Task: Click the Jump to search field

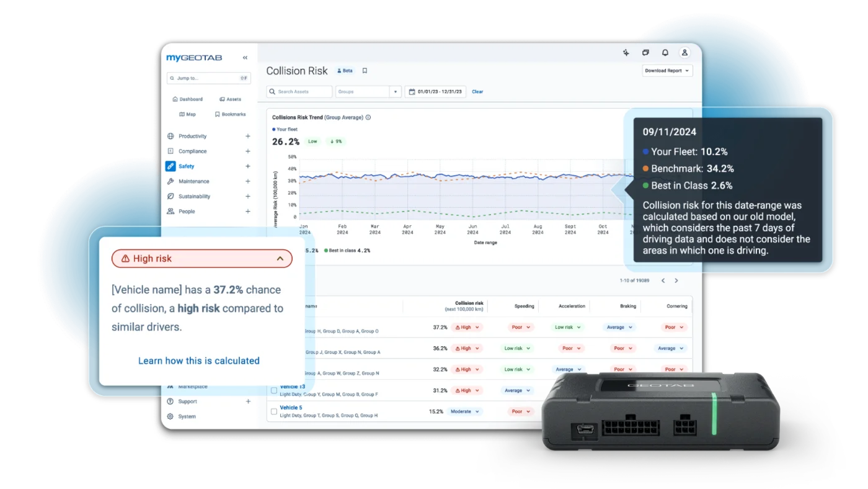Action: coord(209,78)
